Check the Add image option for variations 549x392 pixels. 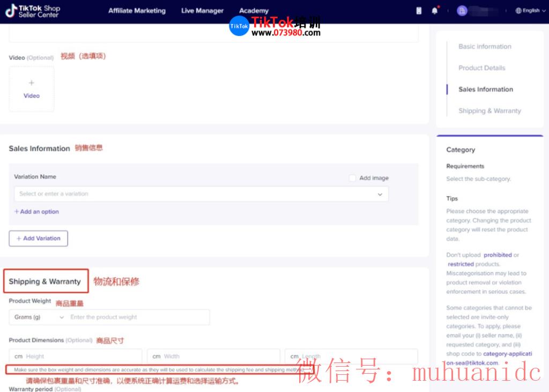click(x=352, y=177)
